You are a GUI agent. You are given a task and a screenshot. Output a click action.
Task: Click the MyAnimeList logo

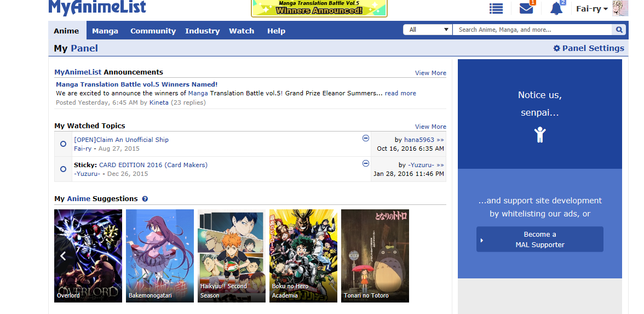tap(97, 8)
